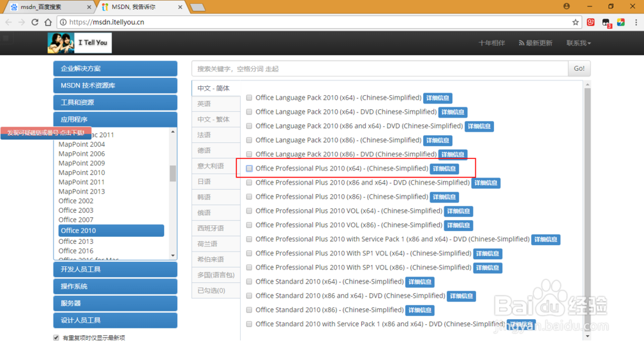
Task: Bookmark this page with star icon
Action: [575, 22]
